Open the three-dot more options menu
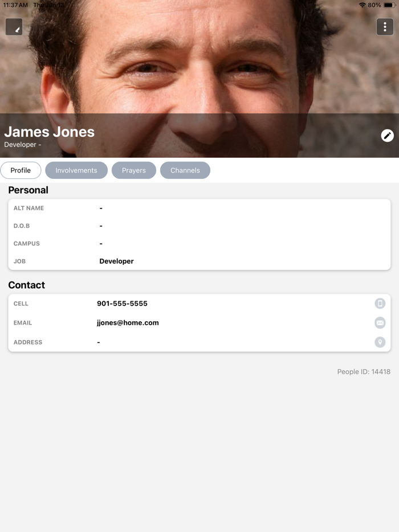Screen dimensions: 399x532 point(385,27)
